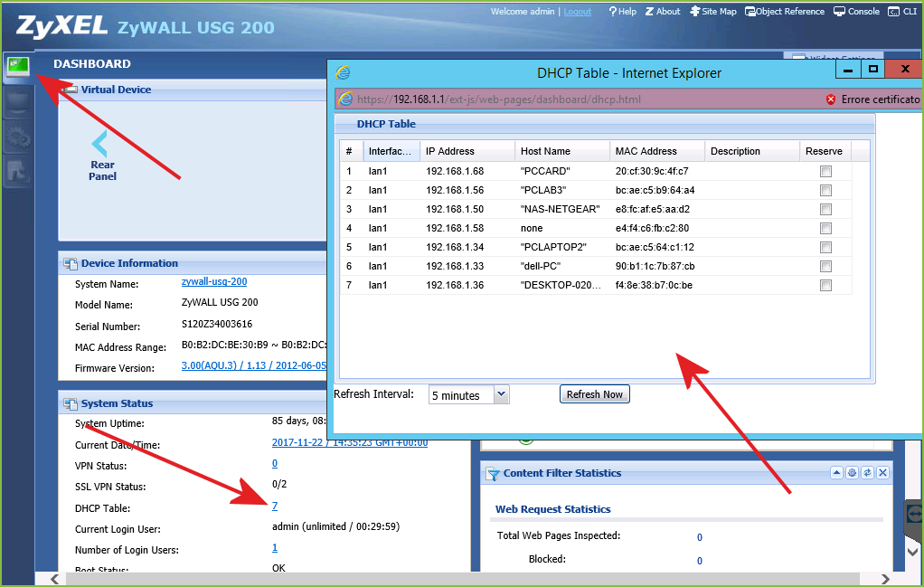Click the Interface column header
Screen dimensions: 924x587
click(391, 151)
